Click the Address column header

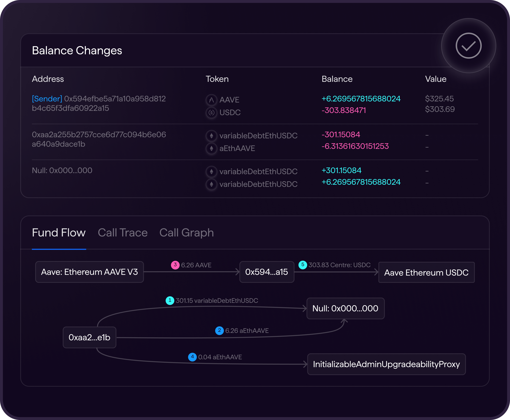coord(48,79)
